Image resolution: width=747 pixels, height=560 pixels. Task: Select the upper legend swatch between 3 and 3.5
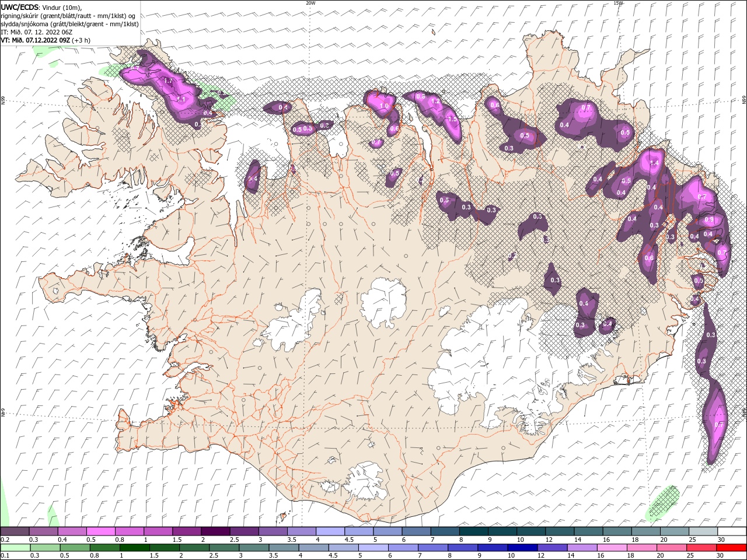tap(273, 531)
